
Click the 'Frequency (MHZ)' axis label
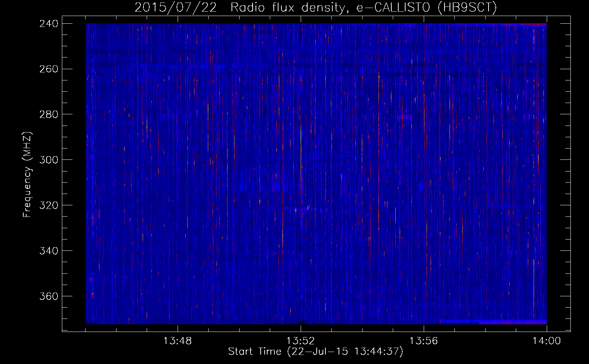(x=27, y=175)
